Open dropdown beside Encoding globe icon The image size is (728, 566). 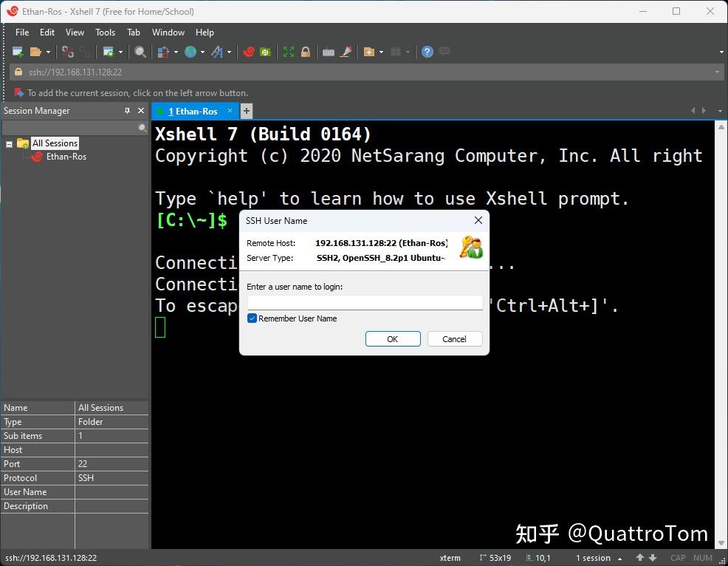[202, 52]
